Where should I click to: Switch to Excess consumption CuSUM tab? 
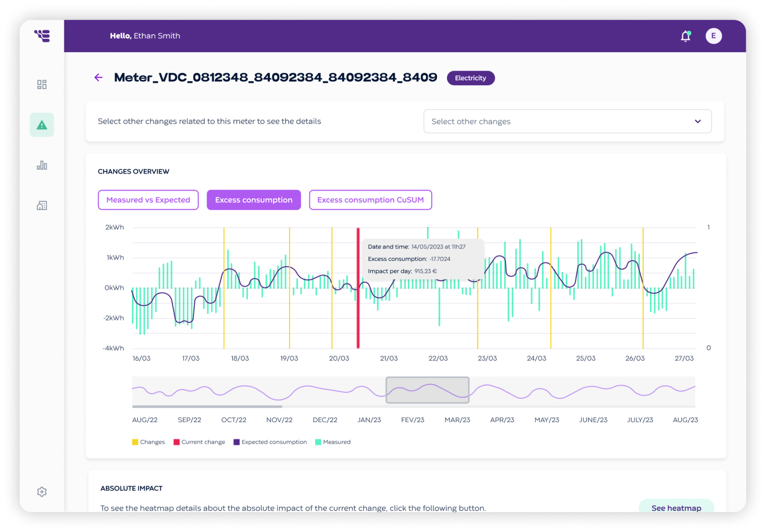coord(371,200)
